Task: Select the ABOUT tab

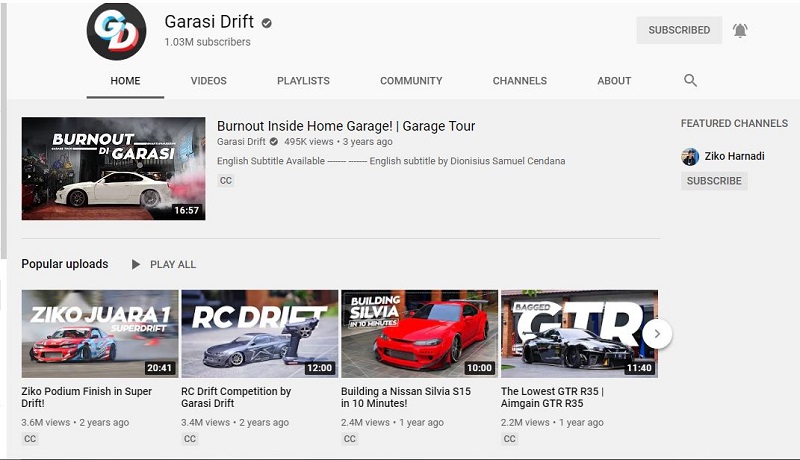Action: [614, 81]
